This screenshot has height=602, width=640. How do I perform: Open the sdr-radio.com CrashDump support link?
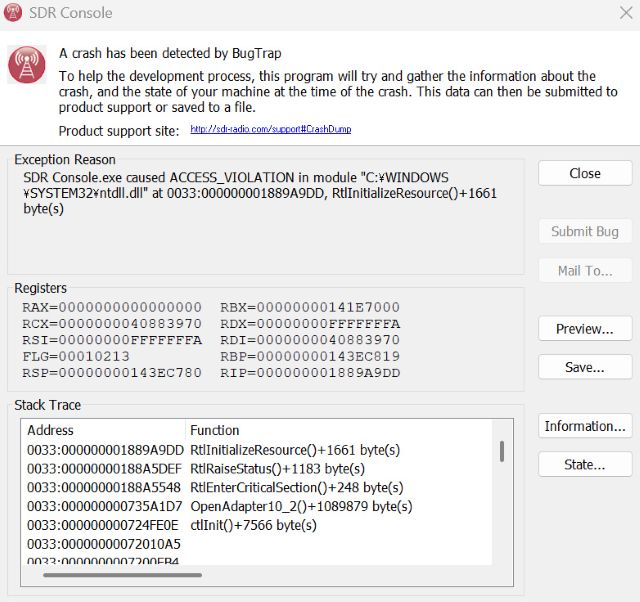pyautogui.click(x=271, y=129)
